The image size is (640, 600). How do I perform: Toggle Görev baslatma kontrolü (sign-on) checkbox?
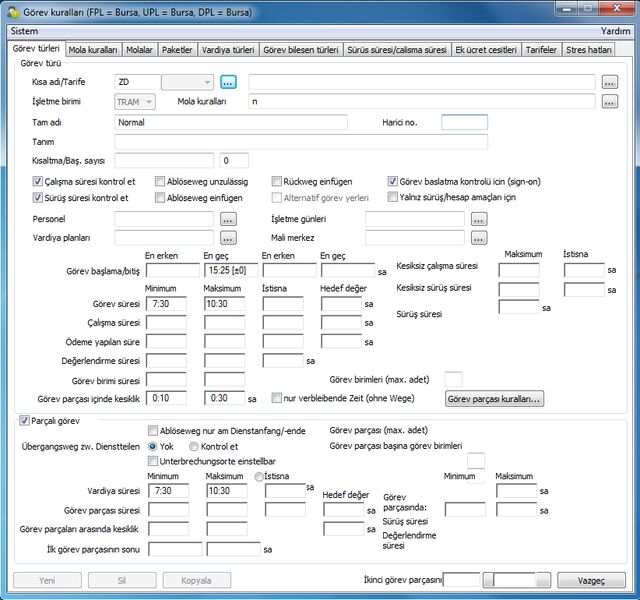pos(393,181)
